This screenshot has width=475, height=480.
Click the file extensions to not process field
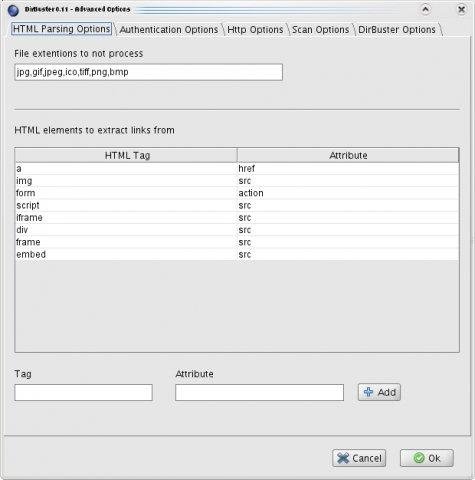[x=148, y=72]
